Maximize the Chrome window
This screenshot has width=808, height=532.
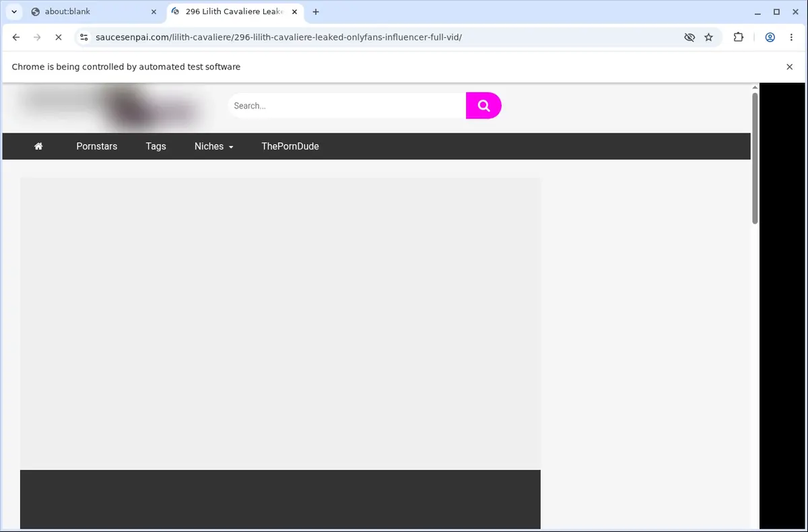[776, 11]
